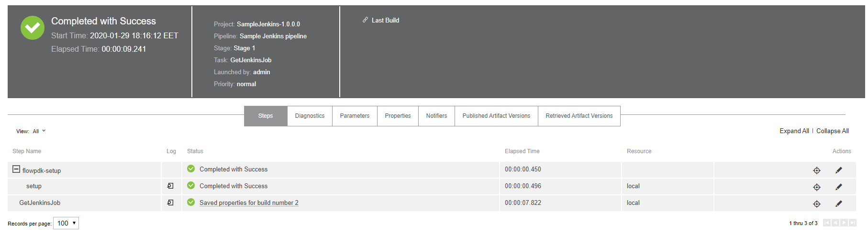Open Saved properties for build number 2 link
Image resolution: width=868 pixels, height=237 pixels.
[249, 203]
